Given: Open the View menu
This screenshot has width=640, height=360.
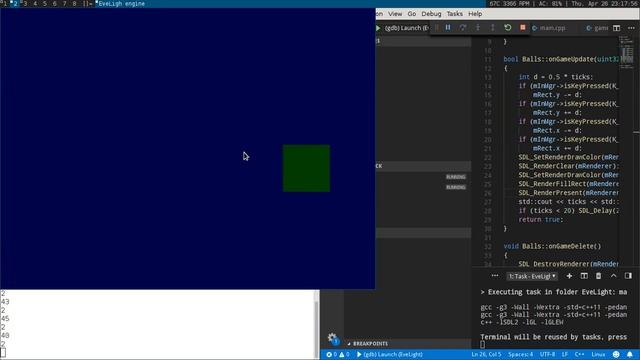Looking at the screenshot, I should pyautogui.click(x=395, y=13).
